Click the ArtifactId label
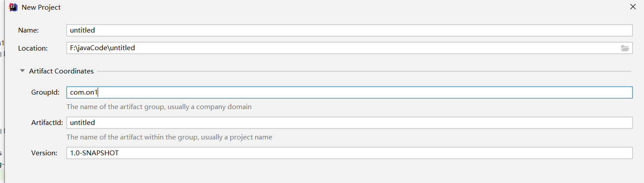 click(47, 123)
